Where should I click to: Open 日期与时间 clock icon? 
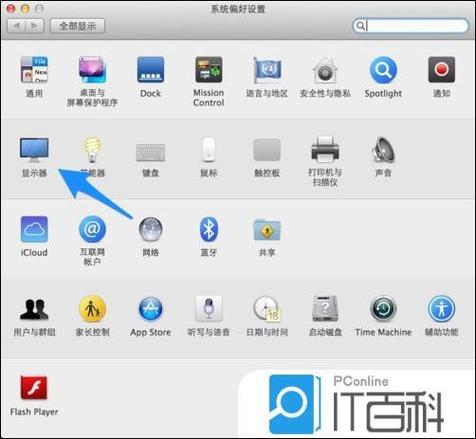pyautogui.click(x=267, y=309)
